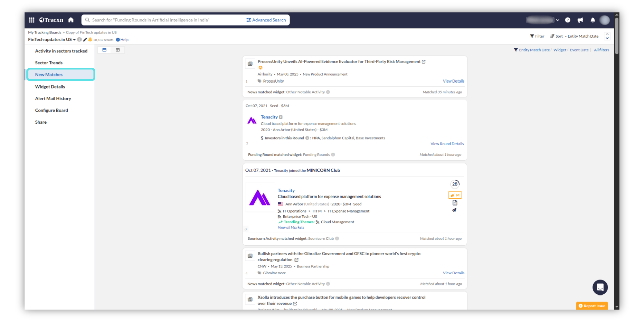Open notifications bell in top bar
The image size is (644, 322).
coord(593,20)
